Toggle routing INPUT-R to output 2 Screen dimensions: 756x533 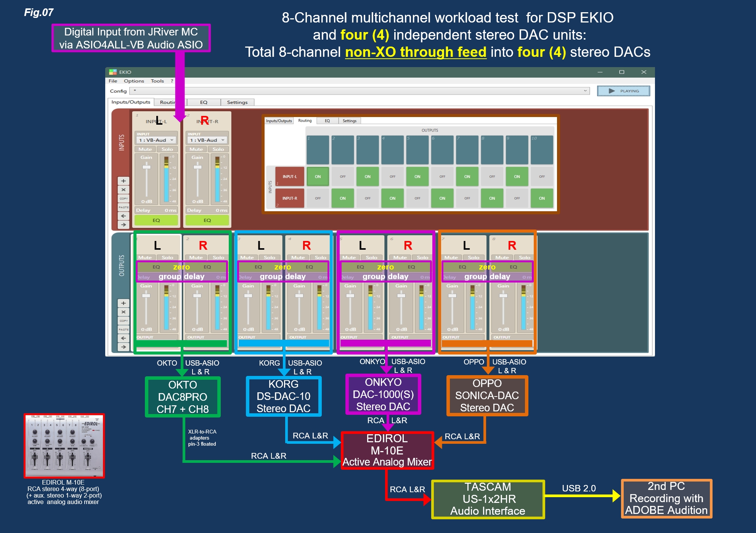click(343, 198)
